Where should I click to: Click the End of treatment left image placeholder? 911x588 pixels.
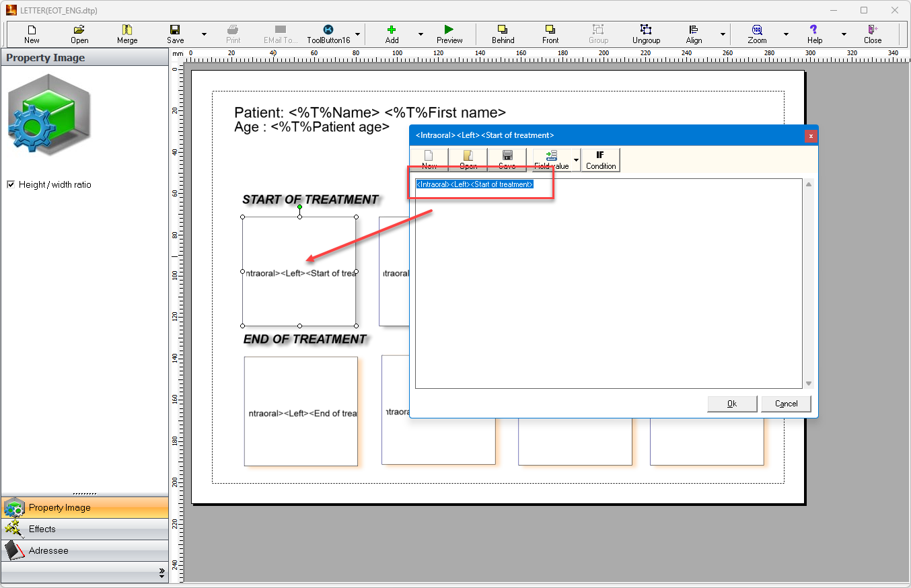coord(301,411)
